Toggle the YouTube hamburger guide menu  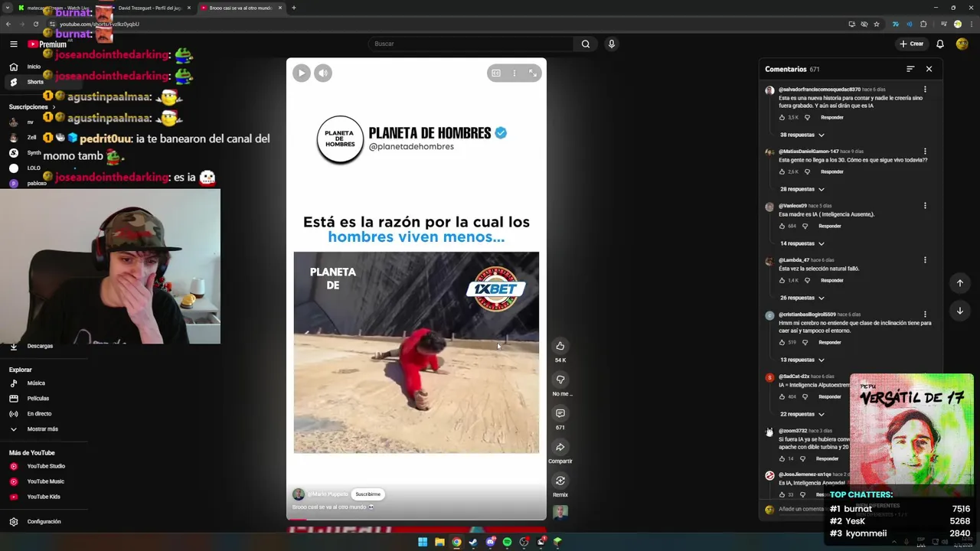pos(14,44)
